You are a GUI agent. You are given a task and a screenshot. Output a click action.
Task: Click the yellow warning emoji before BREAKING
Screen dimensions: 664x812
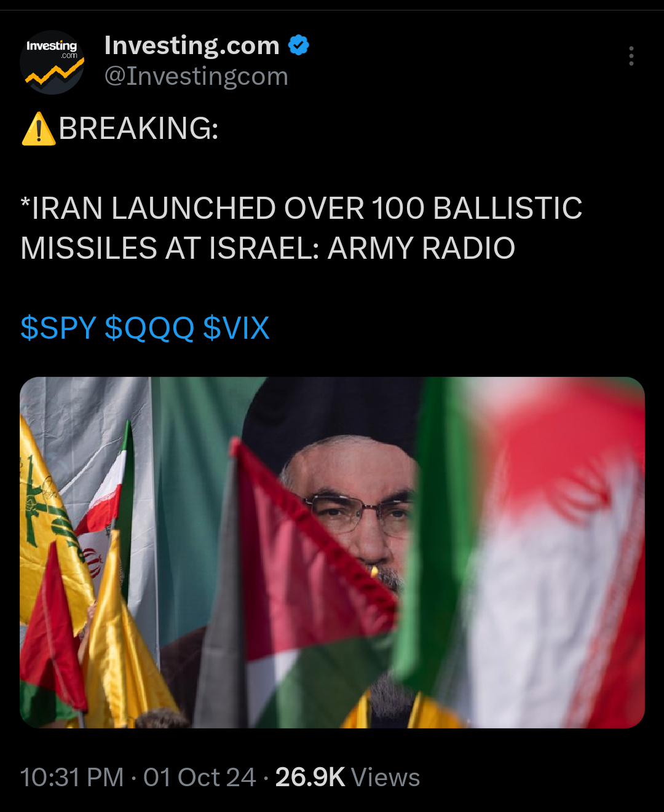39,128
